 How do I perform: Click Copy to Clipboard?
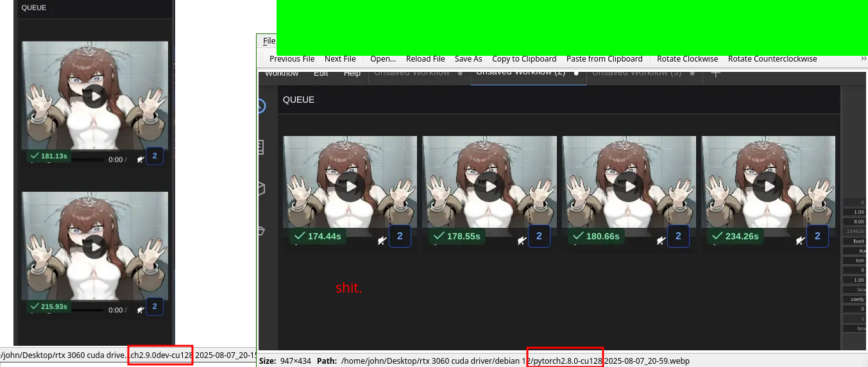[x=524, y=59]
